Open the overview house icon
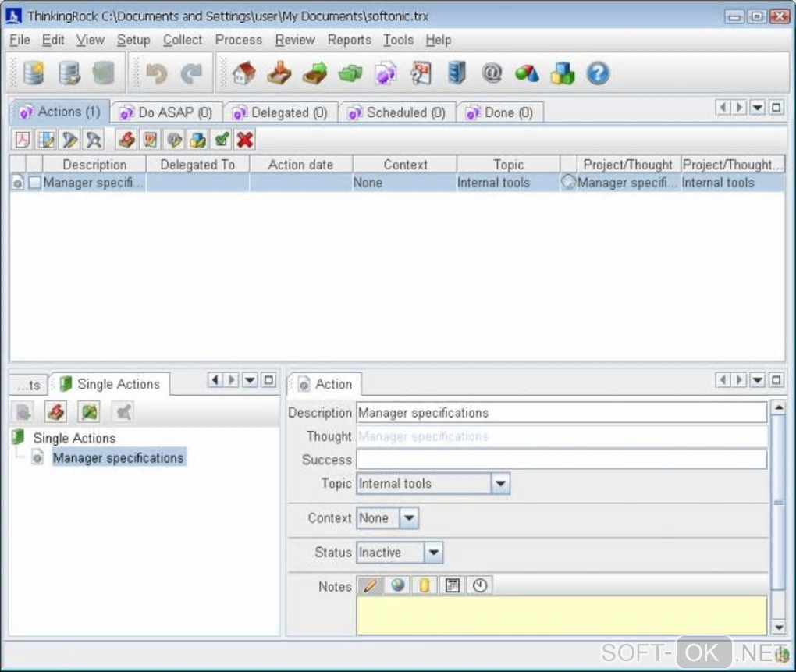796x672 pixels. (x=244, y=73)
